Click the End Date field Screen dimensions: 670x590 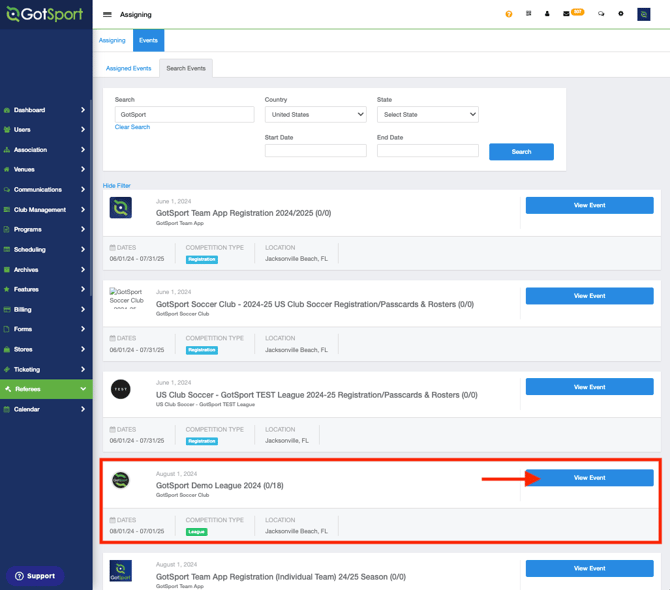pyautogui.click(x=428, y=150)
